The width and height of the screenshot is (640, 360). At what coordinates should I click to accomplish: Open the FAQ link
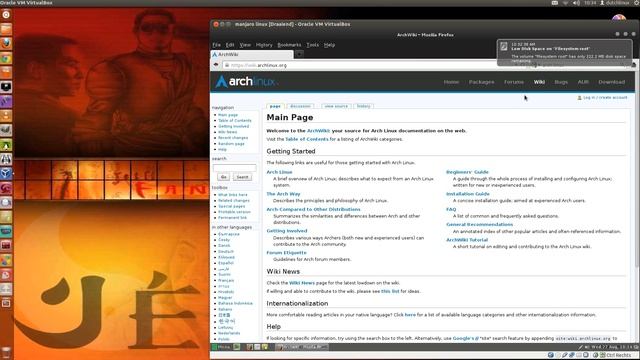coord(451,209)
